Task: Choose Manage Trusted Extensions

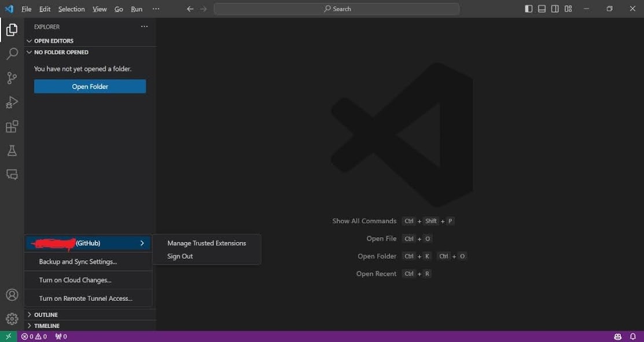Action: pos(207,243)
